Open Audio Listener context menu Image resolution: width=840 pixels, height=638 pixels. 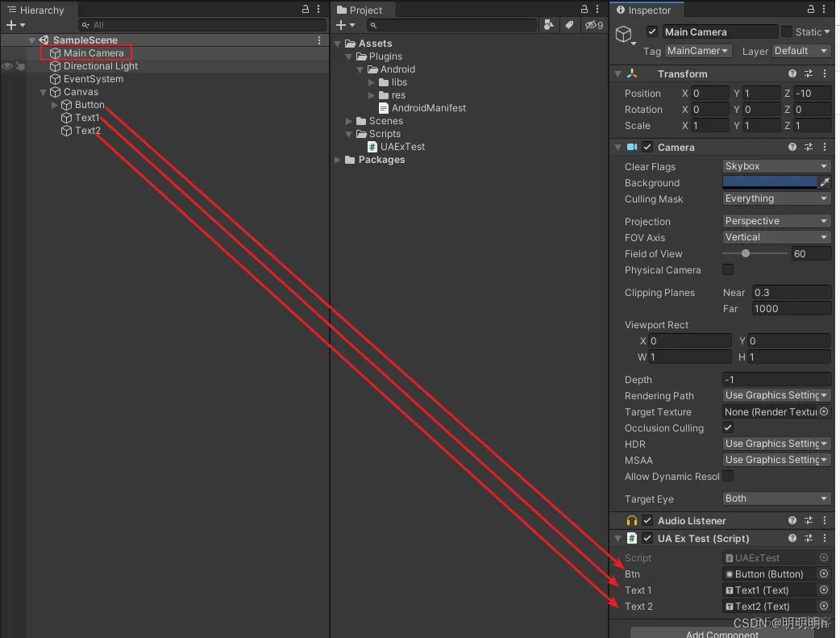825,520
